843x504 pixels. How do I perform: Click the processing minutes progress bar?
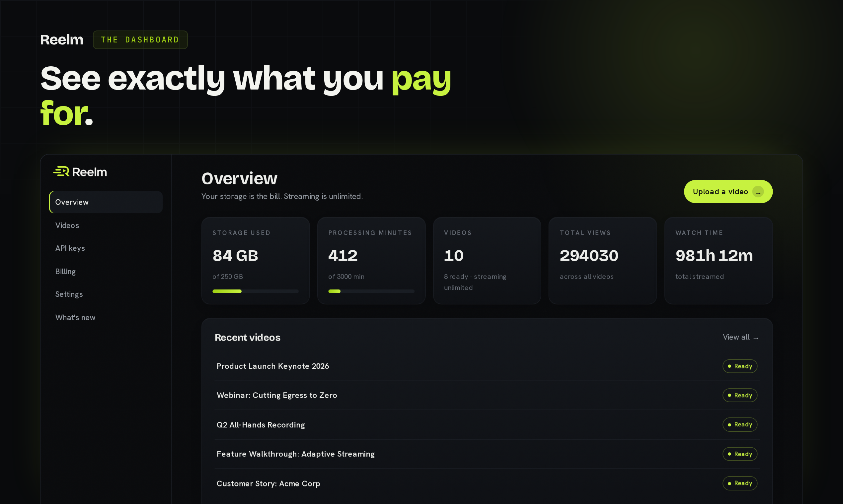click(371, 291)
